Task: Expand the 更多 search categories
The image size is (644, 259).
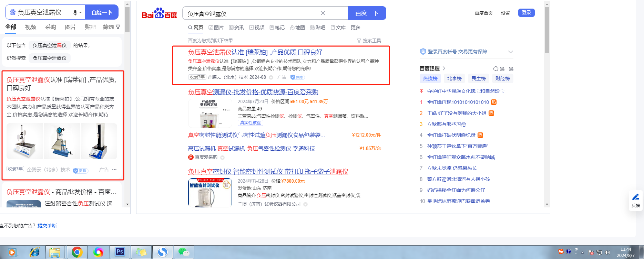Action: click(x=355, y=28)
